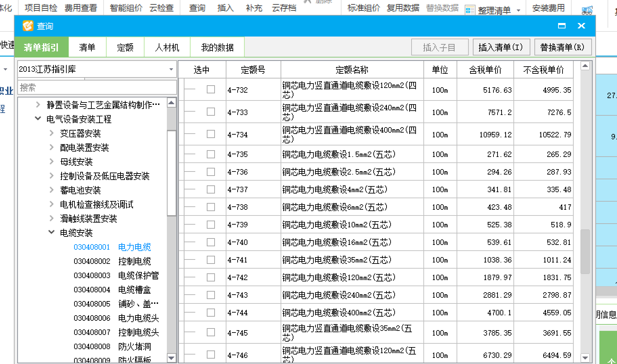Click 复用数据 in the main toolbar
This screenshot has height=364, width=617.
click(x=403, y=8)
